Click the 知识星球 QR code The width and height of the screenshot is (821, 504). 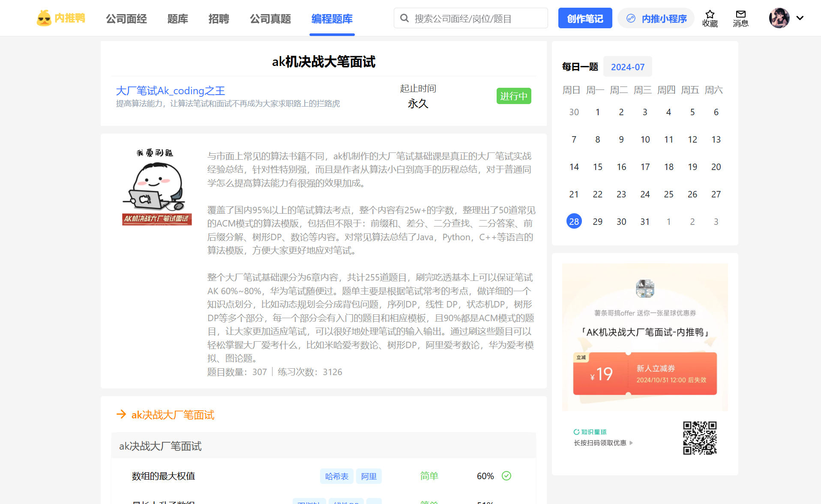click(x=699, y=438)
